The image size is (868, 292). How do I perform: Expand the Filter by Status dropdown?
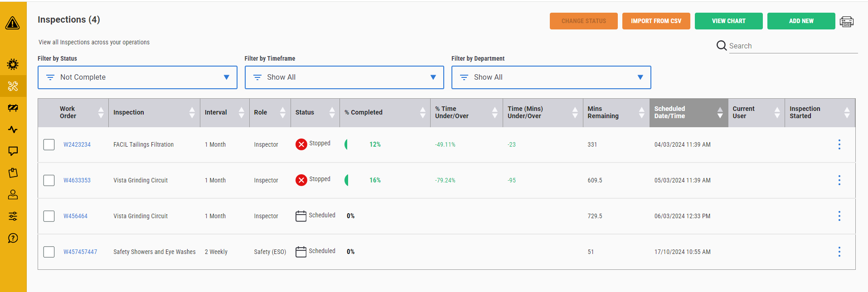[137, 77]
